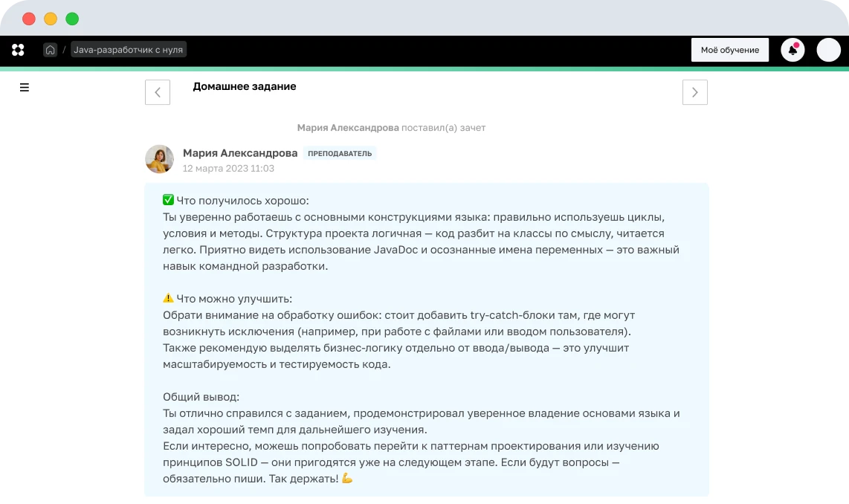Click the green checkmark emoji in feedback
Image resolution: width=849 pixels, height=504 pixels.
pos(168,201)
